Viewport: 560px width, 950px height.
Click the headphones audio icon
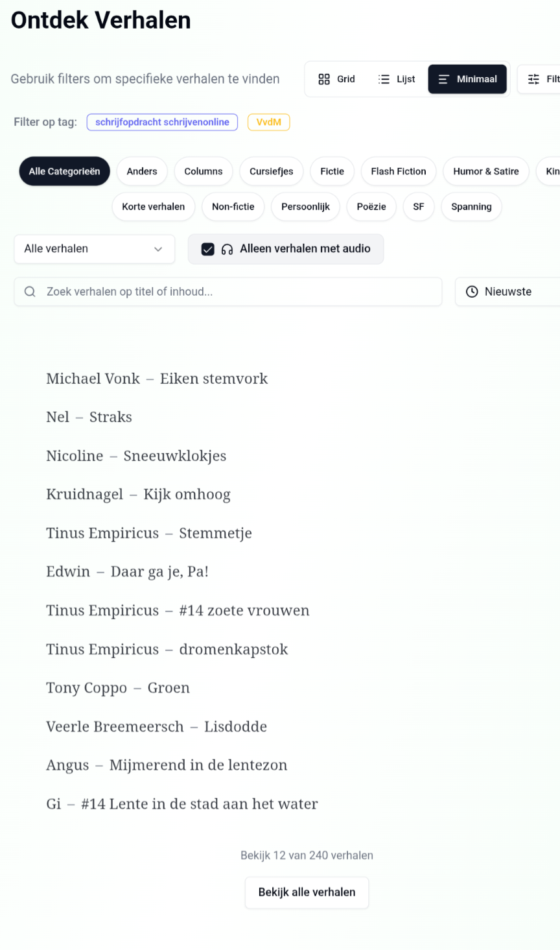click(x=227, y=249)
